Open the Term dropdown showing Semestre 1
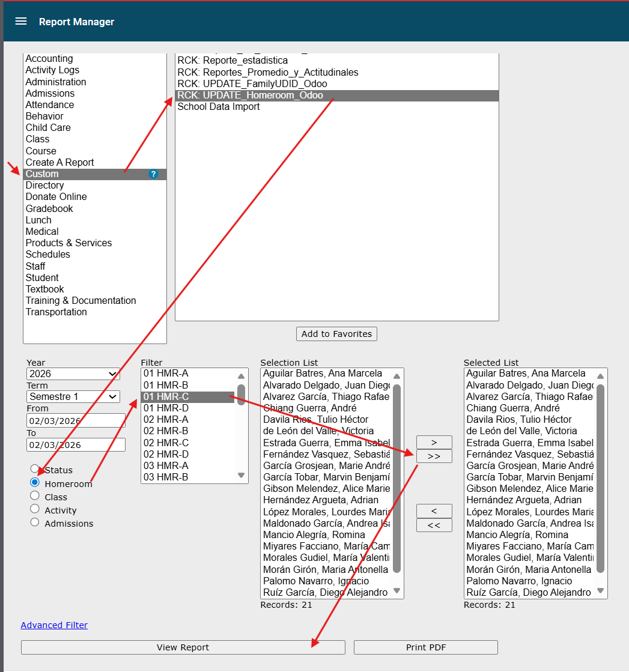 tap(73, 397)
